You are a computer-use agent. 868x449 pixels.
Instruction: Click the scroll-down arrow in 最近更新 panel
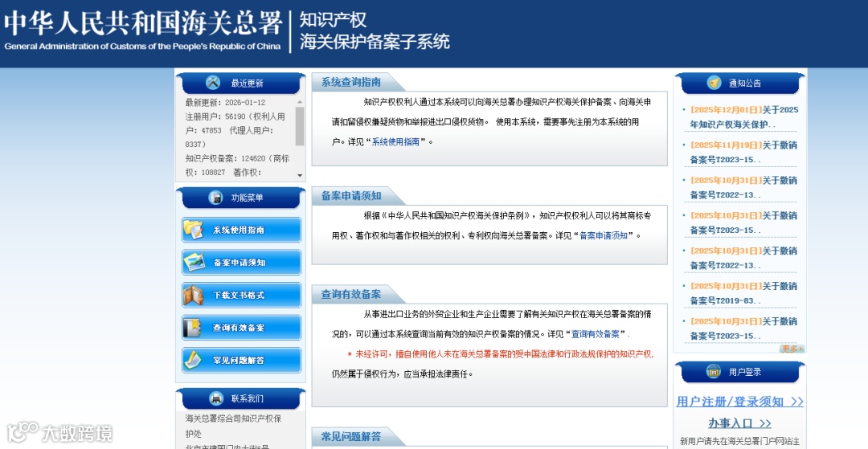click(300, 175)
